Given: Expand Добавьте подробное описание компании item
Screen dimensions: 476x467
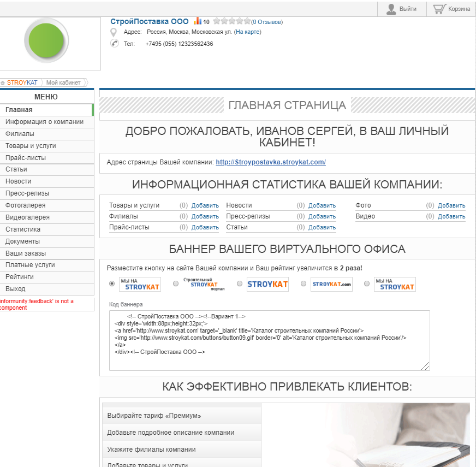Looking at the screenshot, I should [182, 433].
